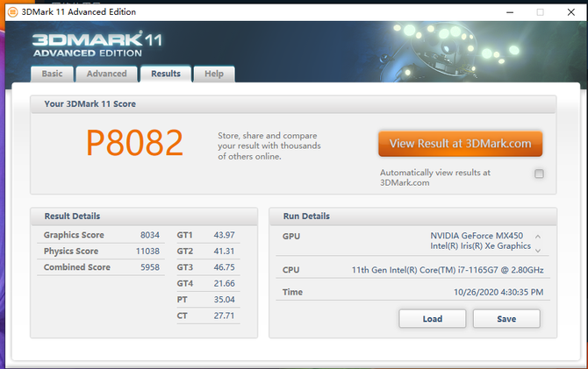Image resolution: width=588 pixels, height=369 pixels.
Task: Select the Results tab
Action: (166, 74)
